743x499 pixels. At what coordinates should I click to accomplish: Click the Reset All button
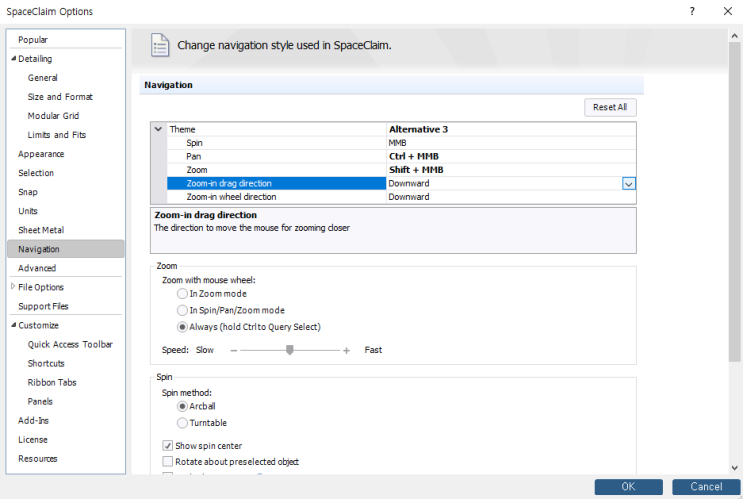610,108
